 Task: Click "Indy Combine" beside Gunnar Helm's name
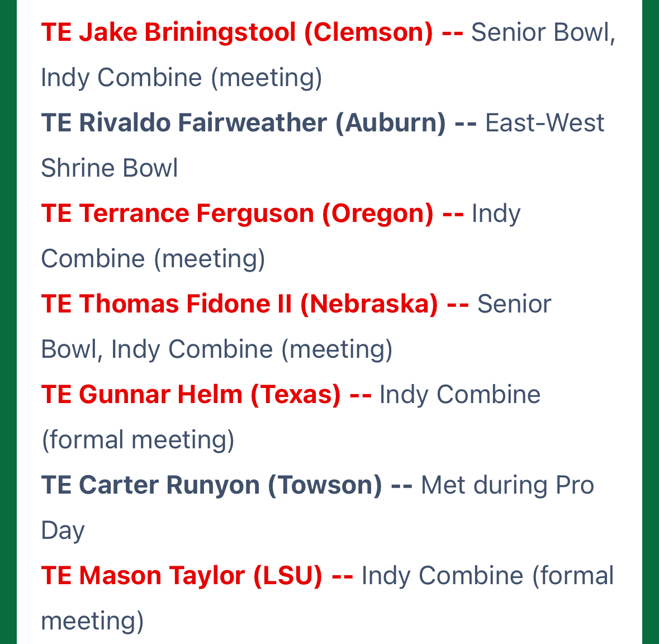point(459,395)
